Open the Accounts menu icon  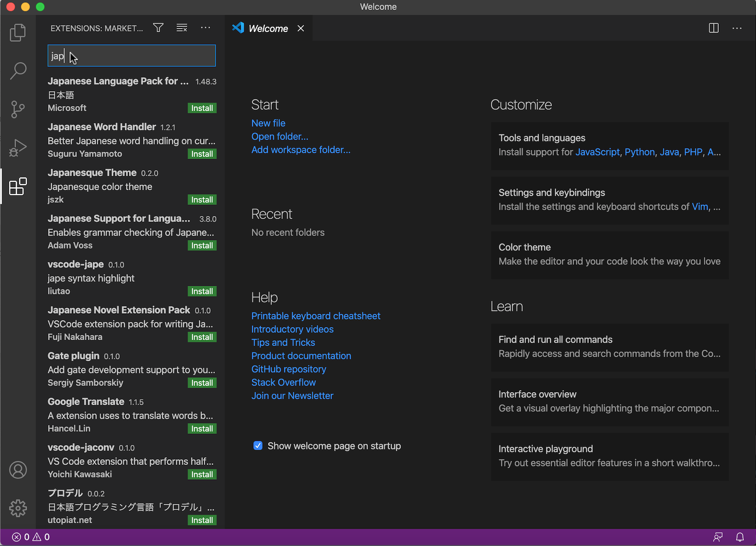18,470
